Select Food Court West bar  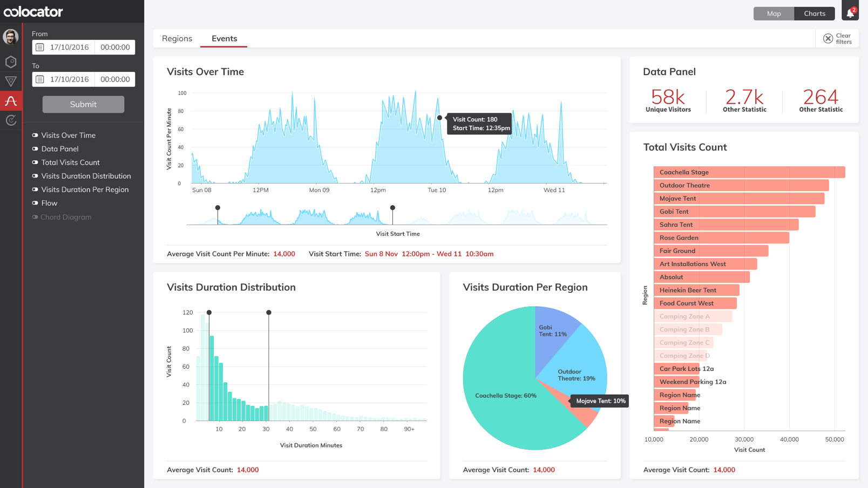coord(695,303)
